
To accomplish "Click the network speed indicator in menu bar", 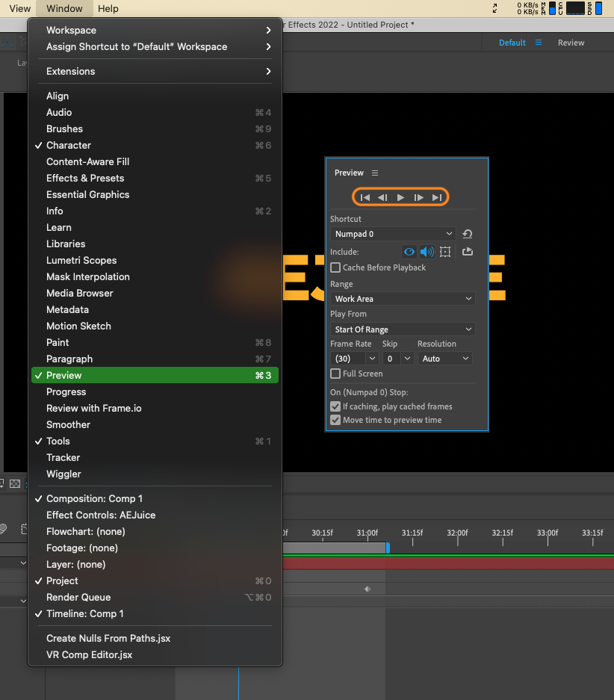I will coord(527,8).
